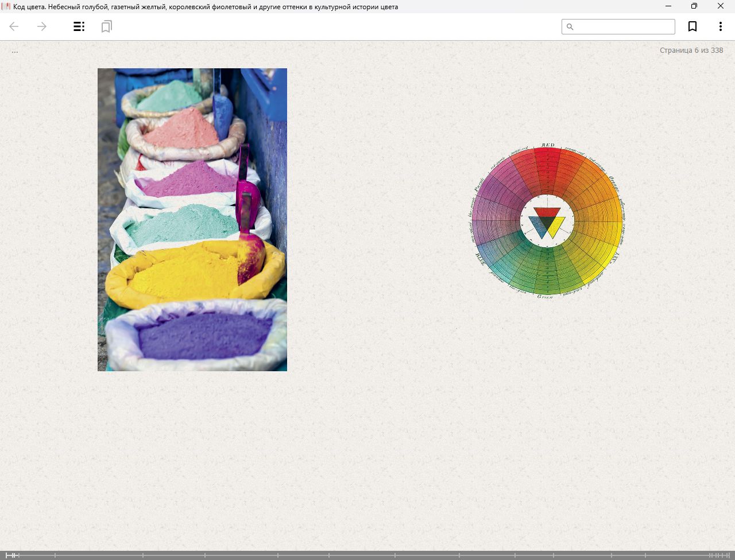
Task: Click the app icon in title bar
Action: tap(6, 6)
